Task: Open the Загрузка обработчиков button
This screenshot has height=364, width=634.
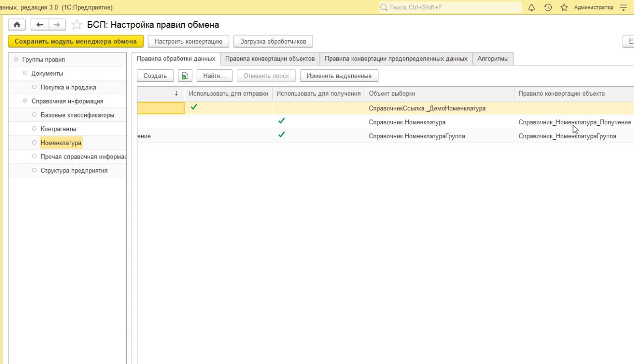Action: coord(273,42)
